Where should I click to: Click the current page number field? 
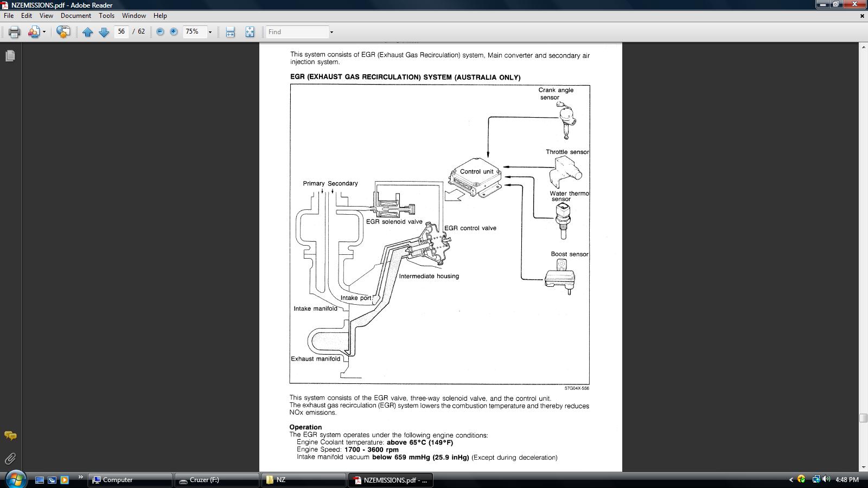pos(122,31)
